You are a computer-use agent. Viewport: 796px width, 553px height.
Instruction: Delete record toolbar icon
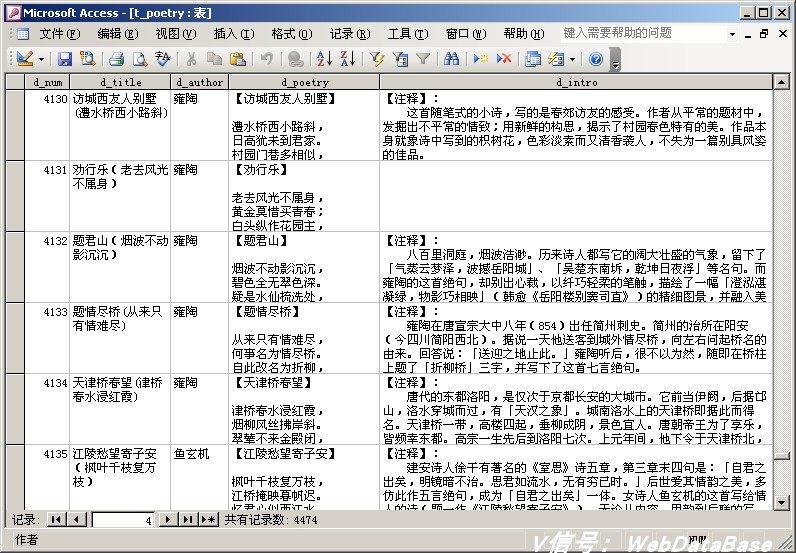pos(504,59)
